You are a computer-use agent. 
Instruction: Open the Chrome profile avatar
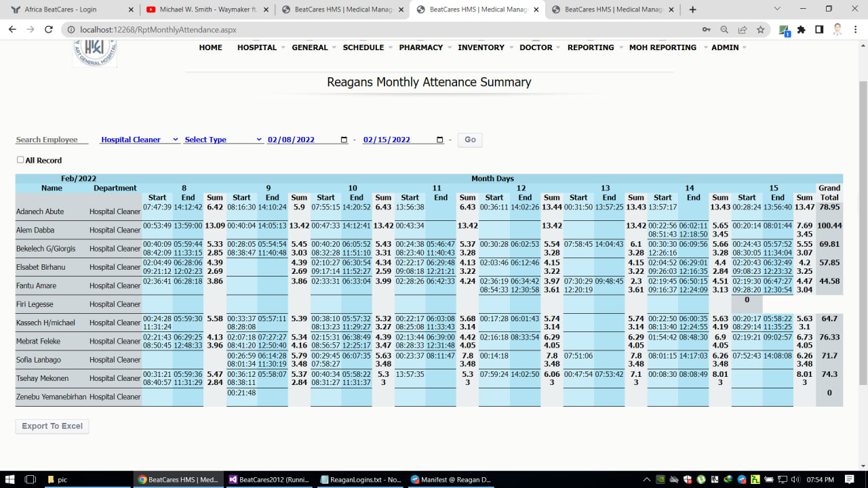click(x=837, y=30)
